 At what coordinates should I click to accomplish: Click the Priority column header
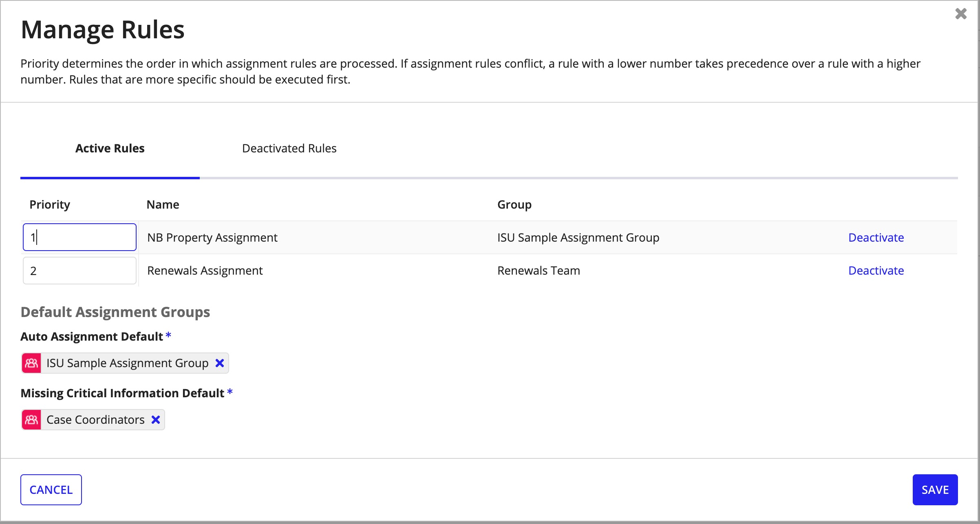[50, 205]
